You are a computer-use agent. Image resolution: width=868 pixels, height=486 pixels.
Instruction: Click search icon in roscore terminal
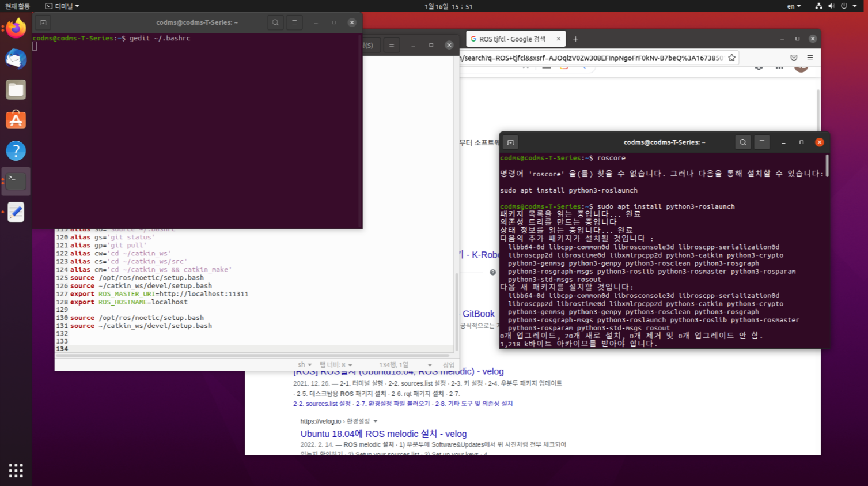click(x=743, y=142)
